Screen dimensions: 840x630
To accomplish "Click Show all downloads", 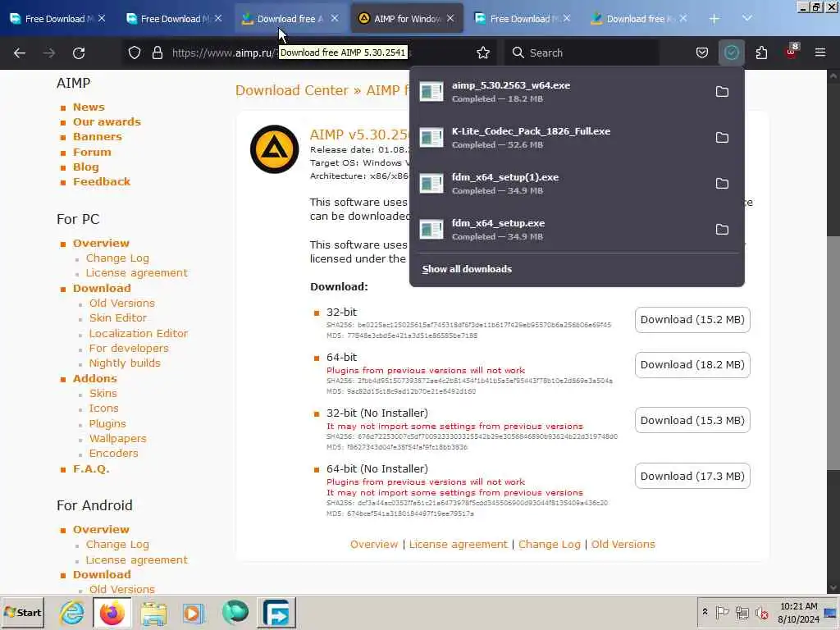I will click(x=467, y=269).
